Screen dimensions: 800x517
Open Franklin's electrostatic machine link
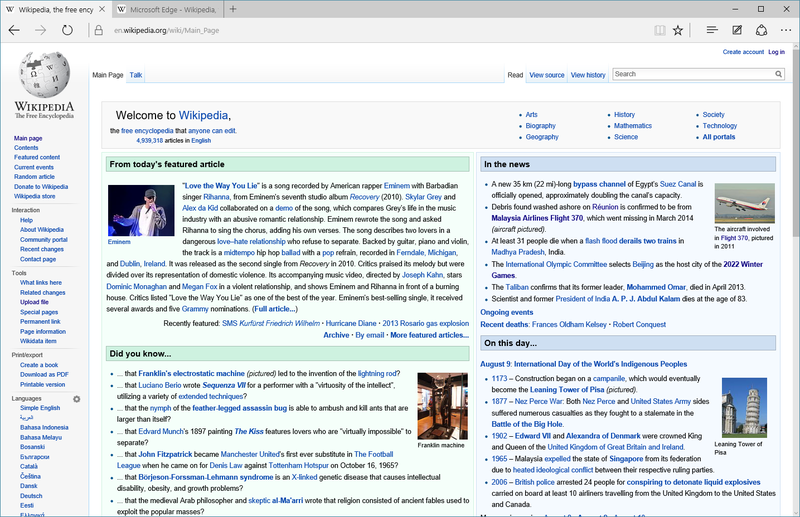pyautogui.click(x=191, y=373)
